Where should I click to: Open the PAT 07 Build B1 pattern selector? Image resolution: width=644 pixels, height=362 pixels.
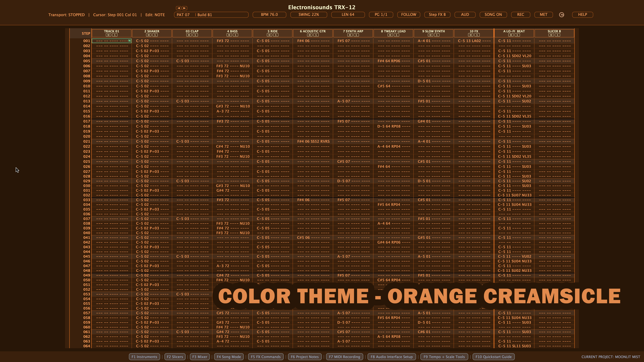(211, 15)
